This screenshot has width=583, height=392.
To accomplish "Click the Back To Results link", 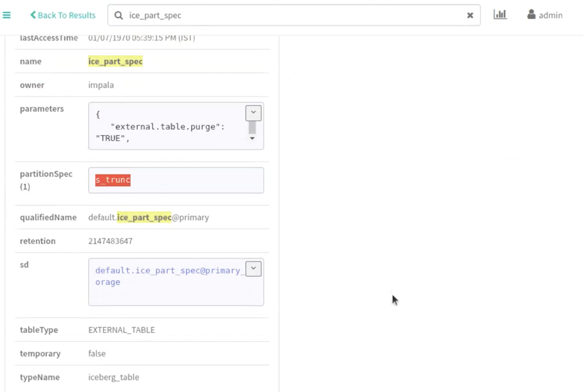I will [66, 15].
